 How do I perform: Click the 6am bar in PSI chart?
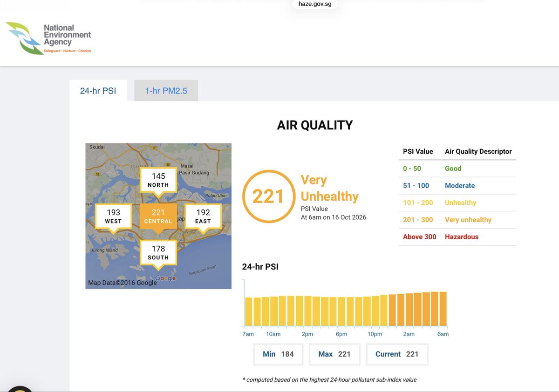tap(443, 309)
